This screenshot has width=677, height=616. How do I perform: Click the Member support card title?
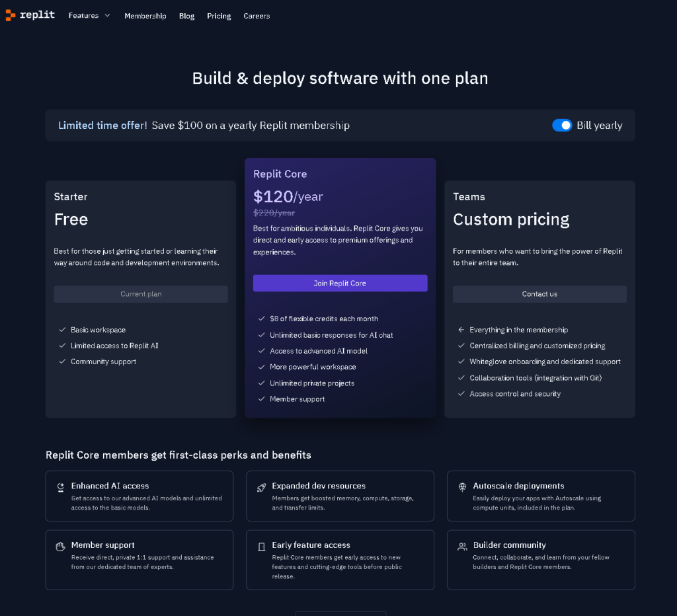point(102,545)
